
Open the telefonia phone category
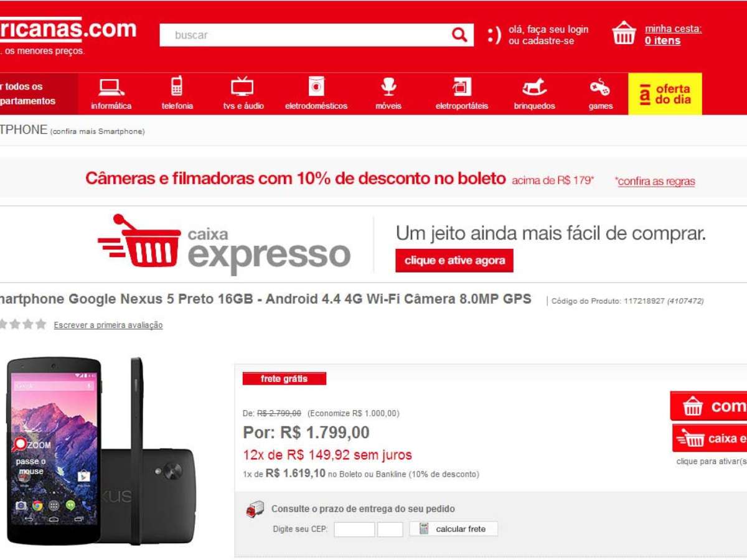pyautogui.click(x=177, y=94)
